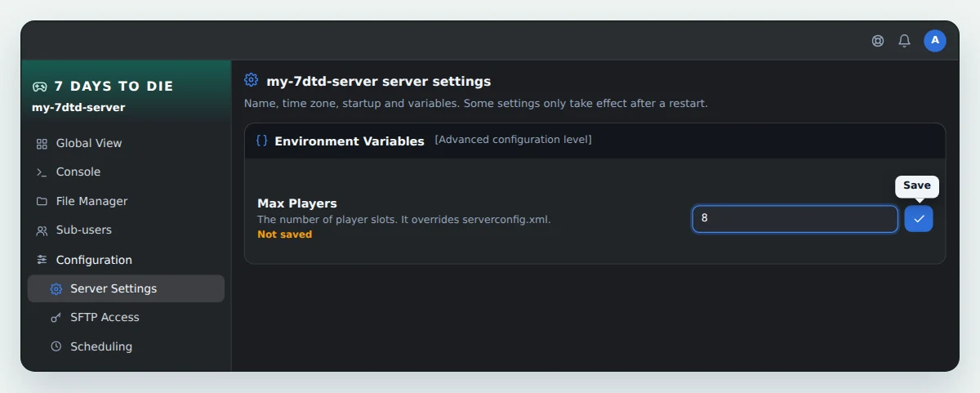Click the Console prompt icon
This screenshot has width=980, height=393.
coord(42,172)
